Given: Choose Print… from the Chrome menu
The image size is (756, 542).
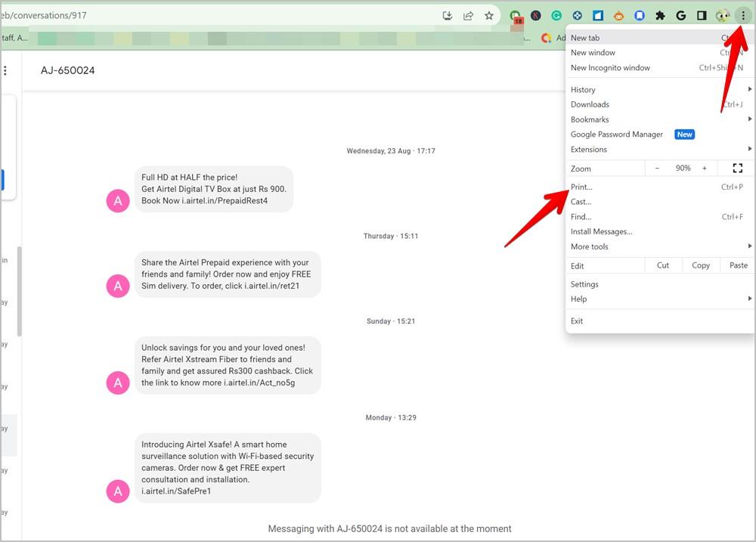Looking at the screenshot, I should pyautogui.click(x=660, y=187).
